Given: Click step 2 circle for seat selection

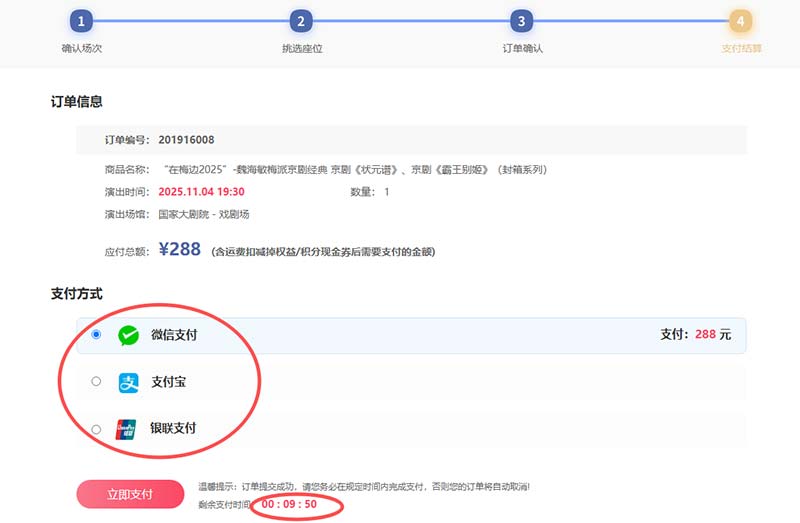Looking at the screenshot, I should [x=301, y=22].
